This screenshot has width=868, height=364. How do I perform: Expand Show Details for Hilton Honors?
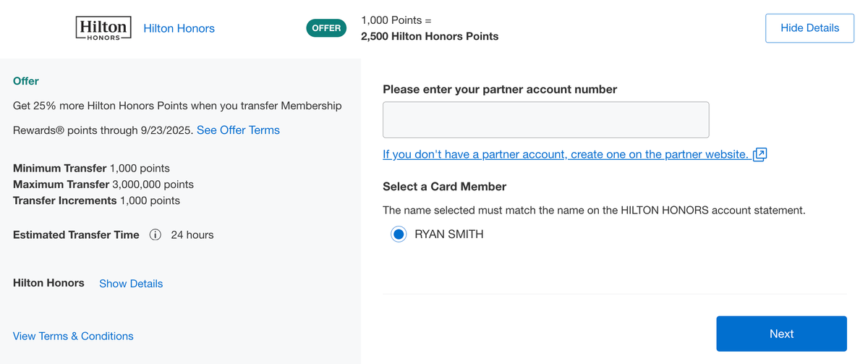pos(131,284)
